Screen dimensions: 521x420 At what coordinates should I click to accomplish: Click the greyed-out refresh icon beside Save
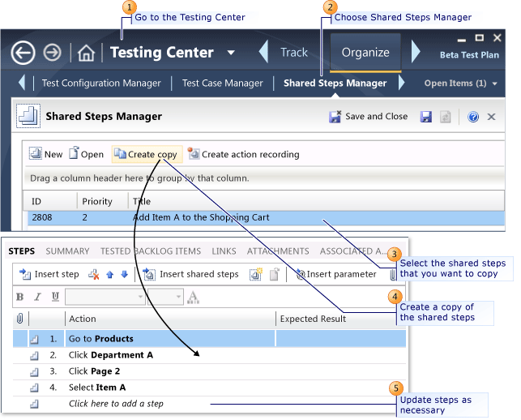446,117
